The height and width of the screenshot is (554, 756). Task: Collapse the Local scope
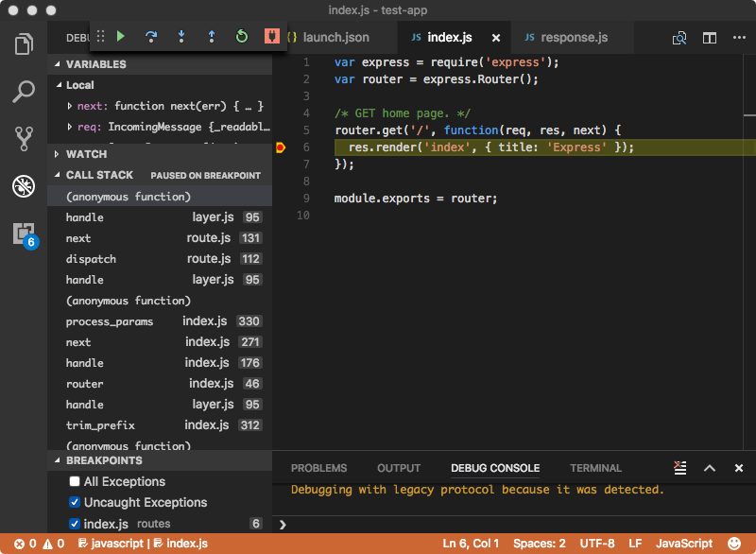click(x=60, y=85)
